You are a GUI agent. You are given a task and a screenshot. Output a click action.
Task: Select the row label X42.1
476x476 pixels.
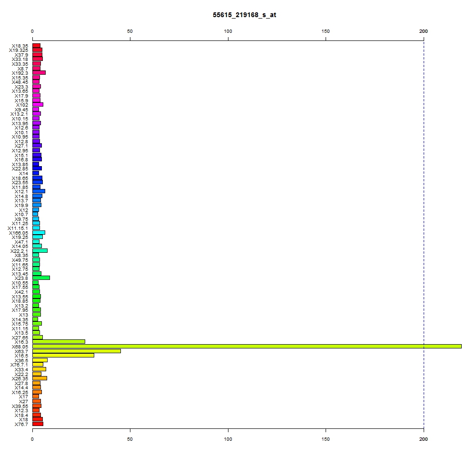pyautogui.click(x=21, y=292)
